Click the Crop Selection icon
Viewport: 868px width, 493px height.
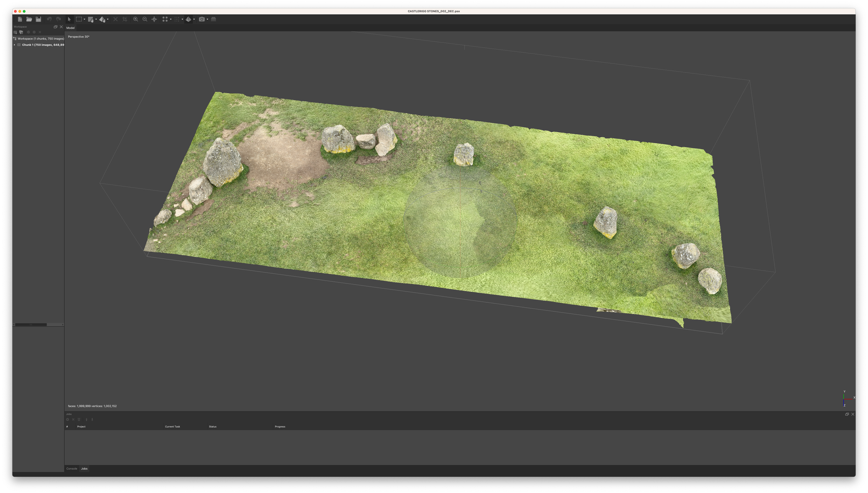[x=125, y=19]
